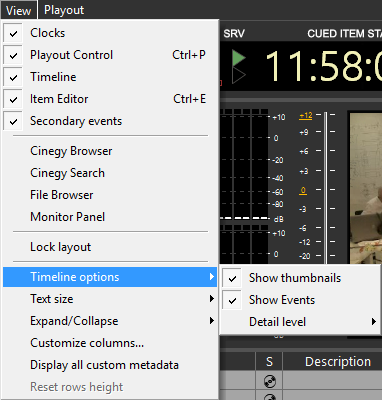Click the +12 level marker
Screen dimensions: 382x400
(x=306, y=116)
